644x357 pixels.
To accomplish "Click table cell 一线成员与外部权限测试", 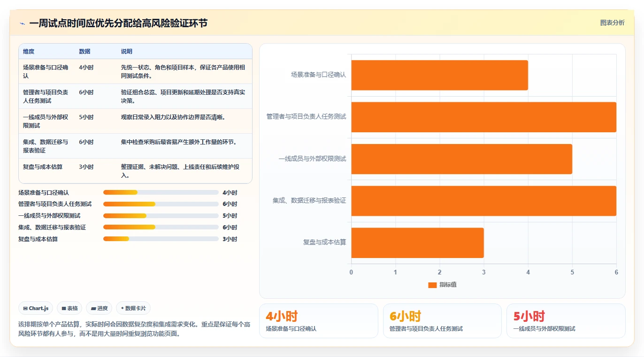I will (46, 121).
